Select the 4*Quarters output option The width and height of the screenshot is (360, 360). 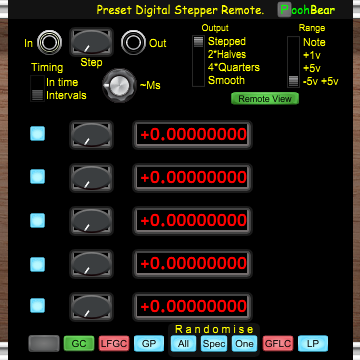tap(234, 67)
